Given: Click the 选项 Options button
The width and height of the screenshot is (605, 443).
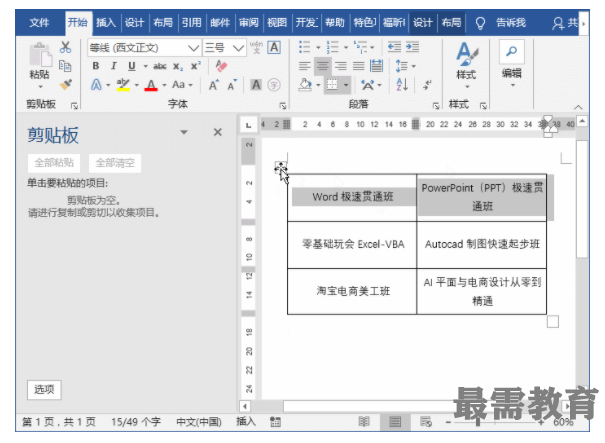Looking at the screenshot, I should click(x=44, y=389).
